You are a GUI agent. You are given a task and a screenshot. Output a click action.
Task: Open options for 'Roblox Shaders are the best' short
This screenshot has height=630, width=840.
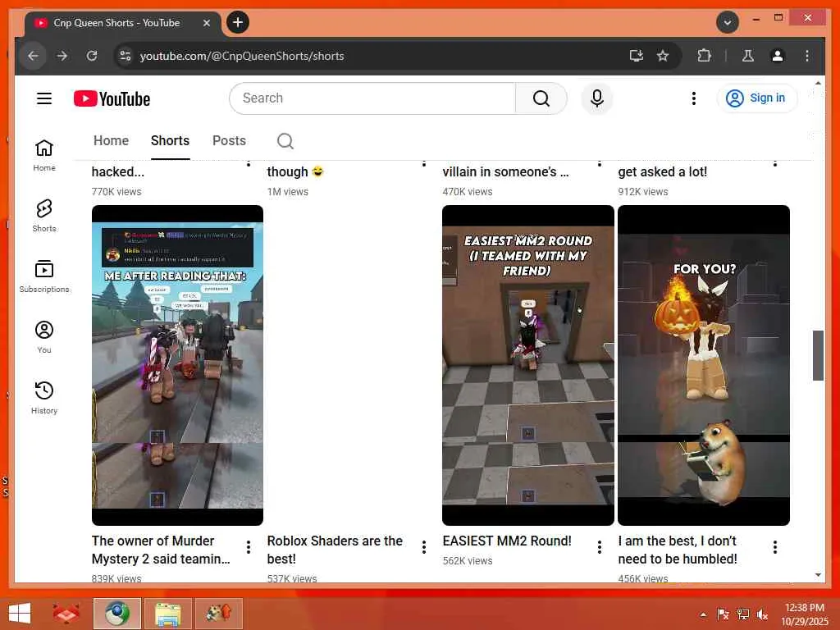(x=424, y=547)
